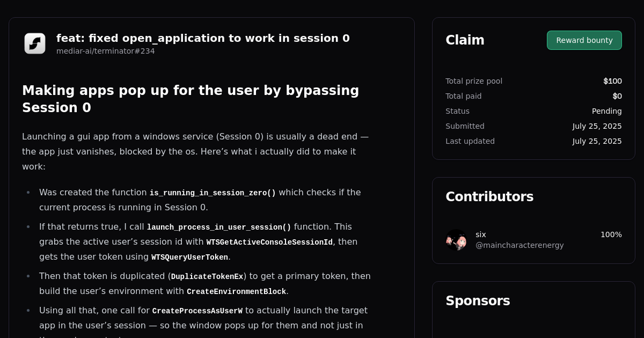Click the Total prize pool $100 value
644x338 pixels.
tap(612, 81)
